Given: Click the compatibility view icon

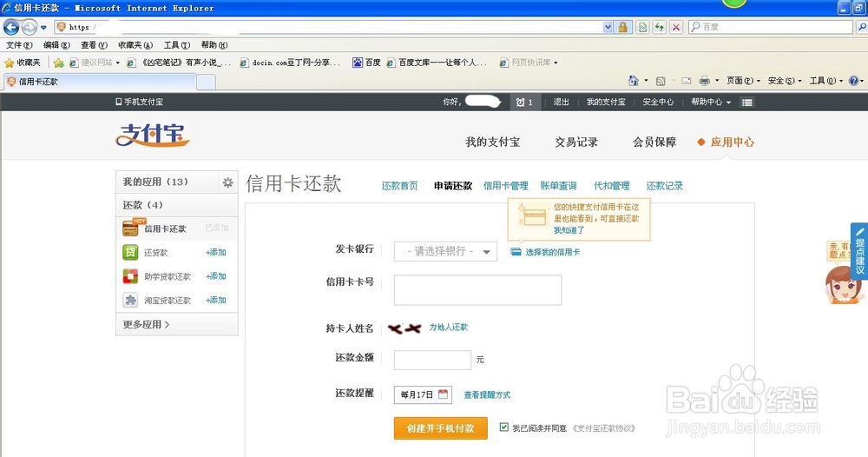Looking at the screenshot, I should (642, 27).
